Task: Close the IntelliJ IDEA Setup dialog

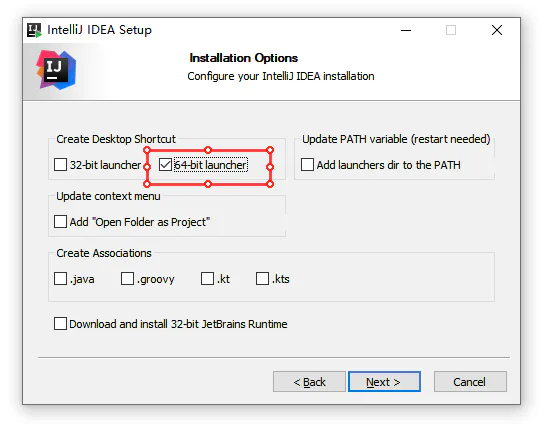Action: tap(497, 30)
